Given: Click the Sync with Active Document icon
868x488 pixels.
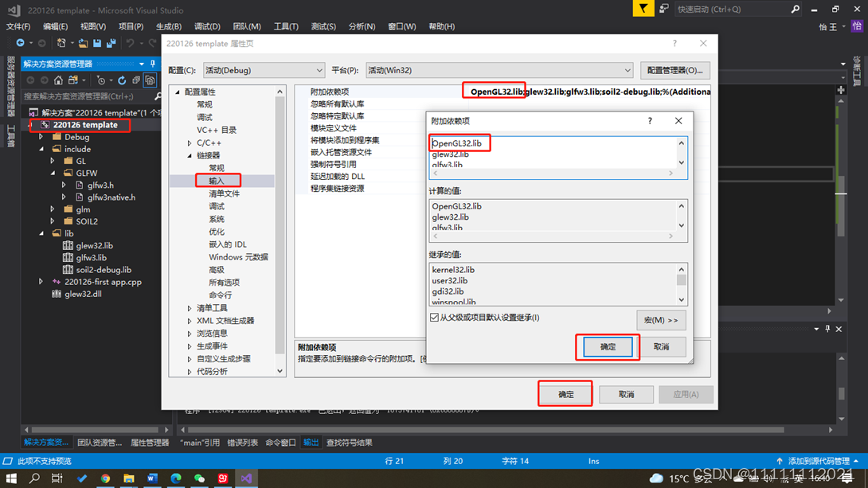Looking at the screenshot, I should (73, 80).
